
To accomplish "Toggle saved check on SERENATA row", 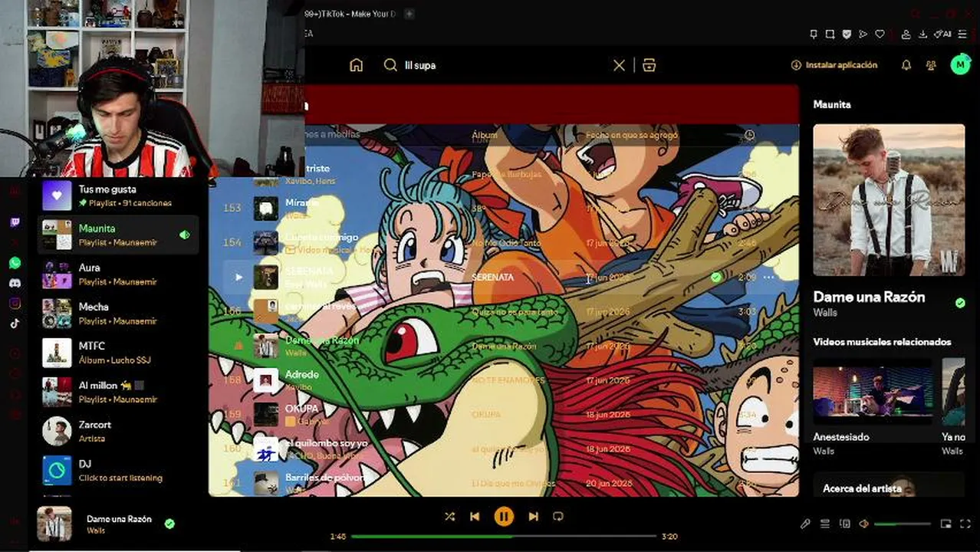I will (x=715, y=277).
